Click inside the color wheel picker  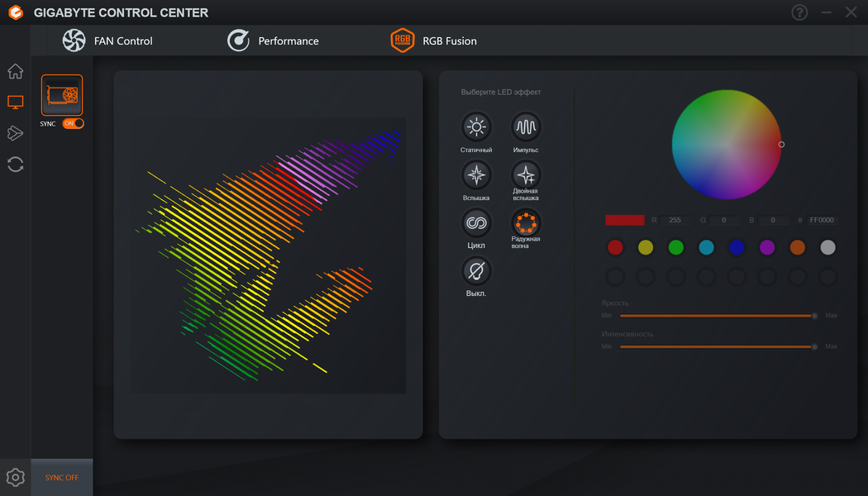point(727,145)
